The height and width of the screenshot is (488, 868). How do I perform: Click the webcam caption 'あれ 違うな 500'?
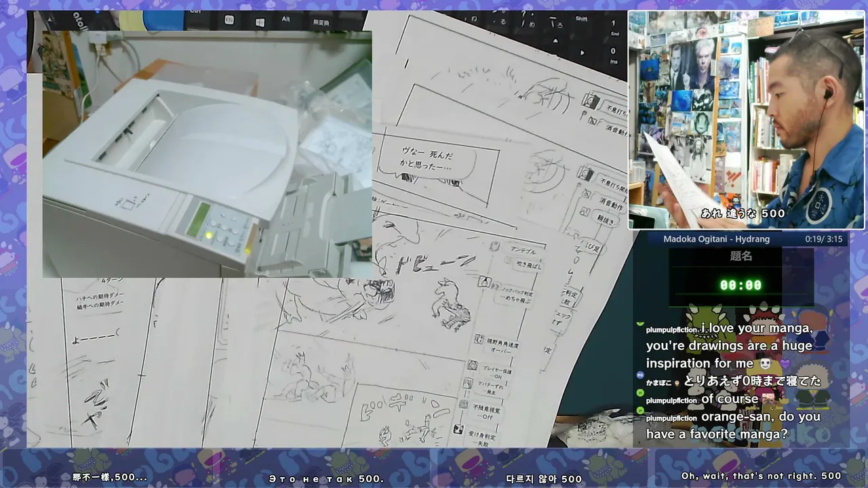coord(743,213)
